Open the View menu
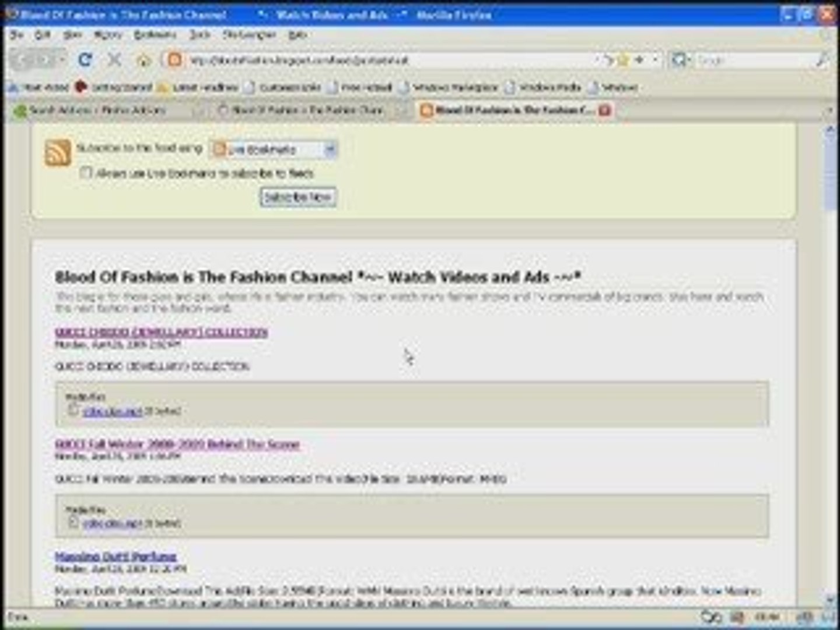 [72, 35]
